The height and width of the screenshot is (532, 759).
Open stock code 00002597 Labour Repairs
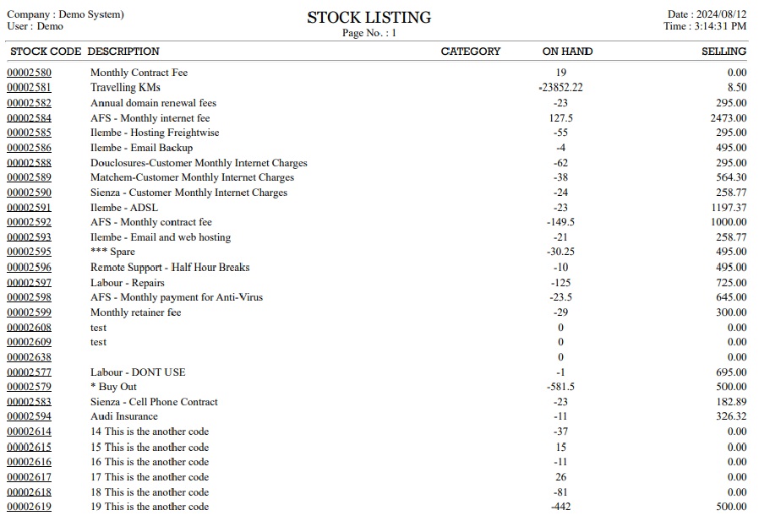point(29,283)
